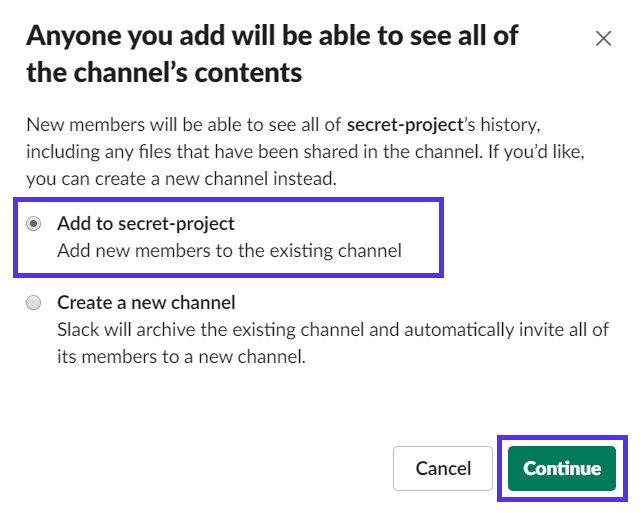Click the "Create a new channel" option label
The image size is (643, 513).
146,302
